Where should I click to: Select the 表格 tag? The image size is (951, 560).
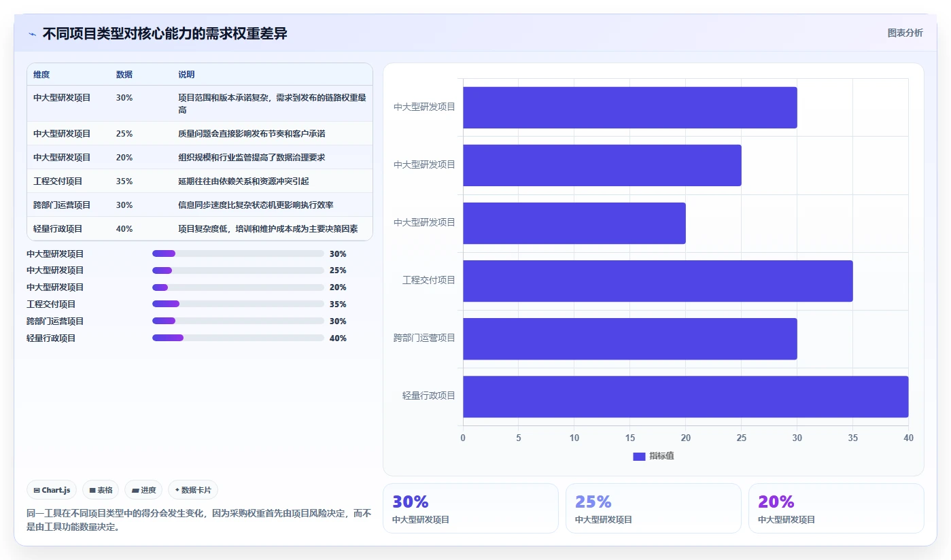pyautogui.click(x=101, y=490)
